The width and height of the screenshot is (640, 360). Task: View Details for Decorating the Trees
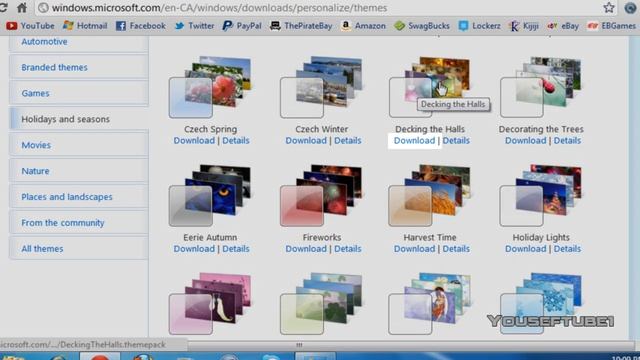[x=567, y=140]
